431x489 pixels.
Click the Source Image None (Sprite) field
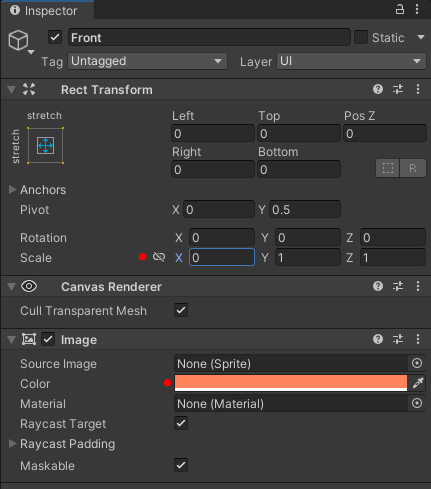[x=291, y=363]
